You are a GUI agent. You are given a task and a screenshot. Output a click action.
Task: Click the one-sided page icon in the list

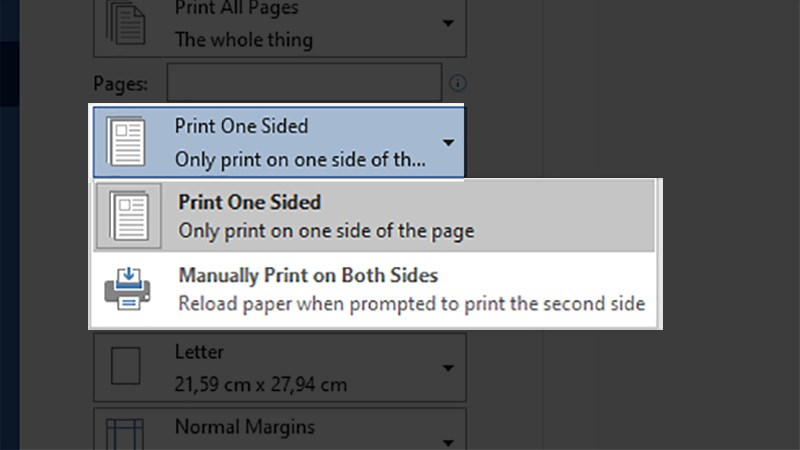coord(128,216)
